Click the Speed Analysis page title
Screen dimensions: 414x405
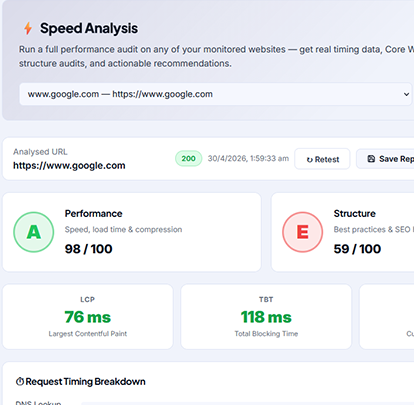tap(89, 28)
